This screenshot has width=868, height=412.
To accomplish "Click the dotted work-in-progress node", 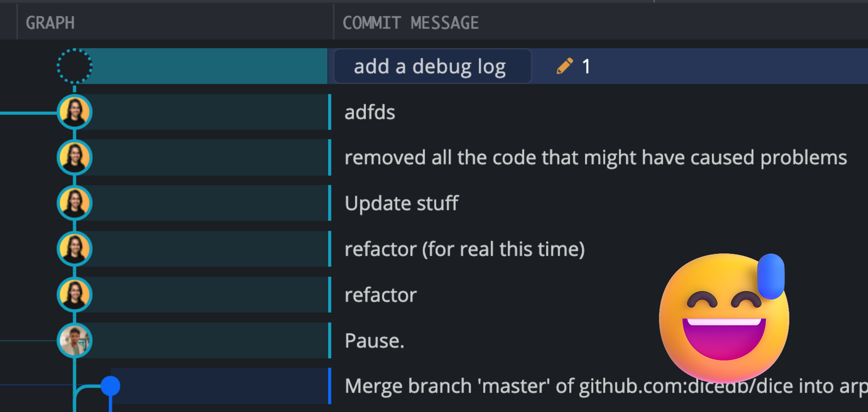I will (x=75, y=66).
